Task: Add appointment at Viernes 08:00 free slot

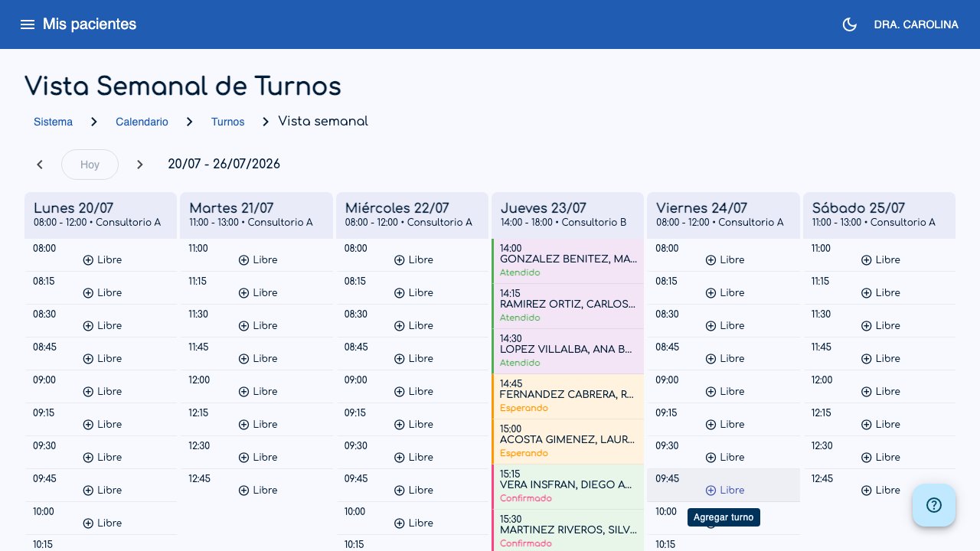Action: (x=724, y=255)
